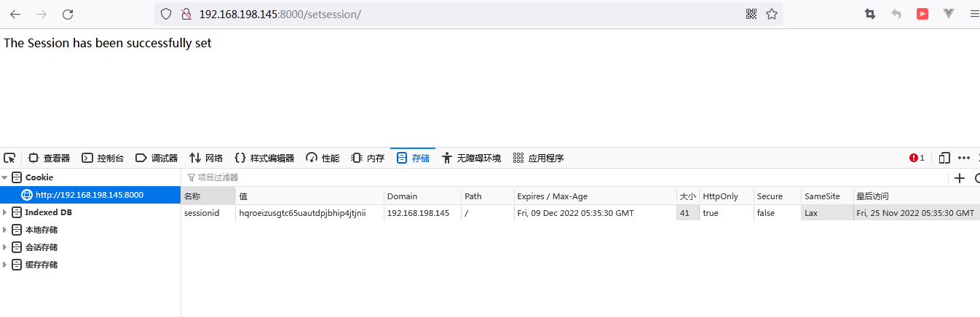The height and width of the screenshot is (317, 980).
Task: Sort by the 最后访问 column header
Action: tap(917, 196)
